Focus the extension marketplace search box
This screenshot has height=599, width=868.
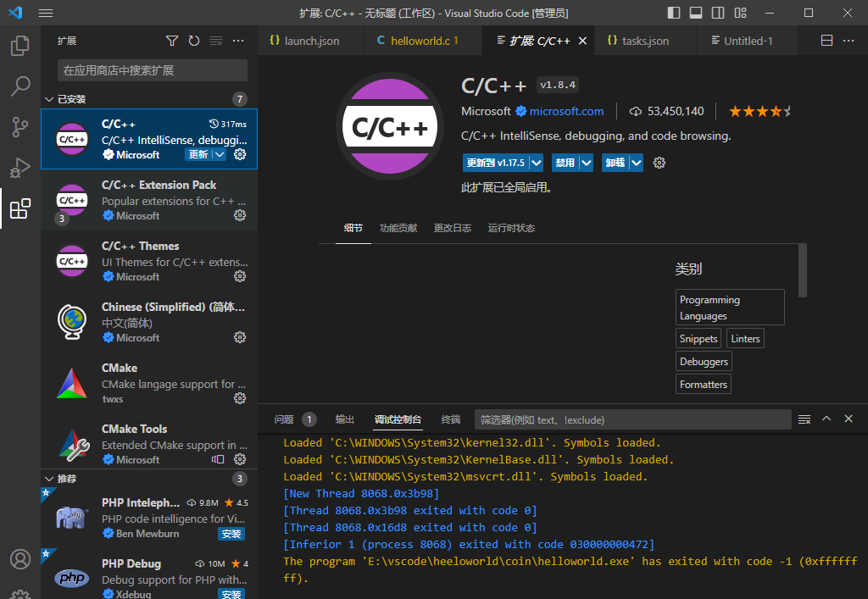point(153,70)
